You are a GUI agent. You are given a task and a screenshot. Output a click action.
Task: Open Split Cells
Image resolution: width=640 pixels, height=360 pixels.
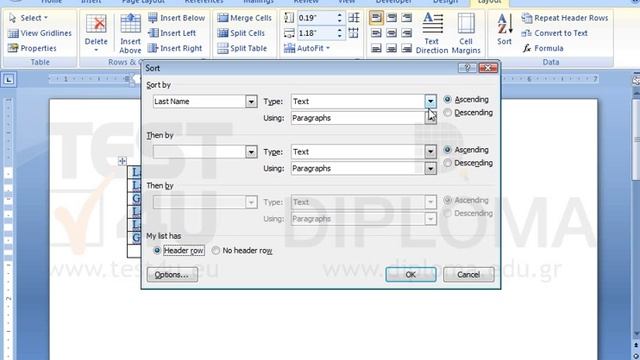tap(241, 33)
